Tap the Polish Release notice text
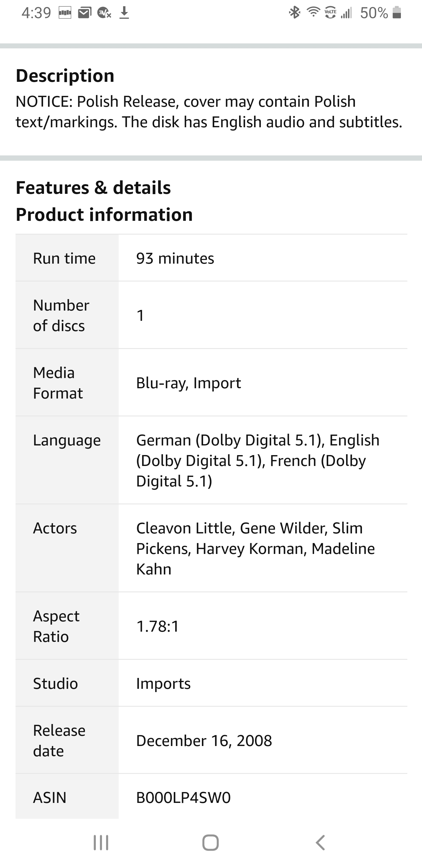Screen dimensions: 422x868 pyautogui.click(x=209, y=111)
